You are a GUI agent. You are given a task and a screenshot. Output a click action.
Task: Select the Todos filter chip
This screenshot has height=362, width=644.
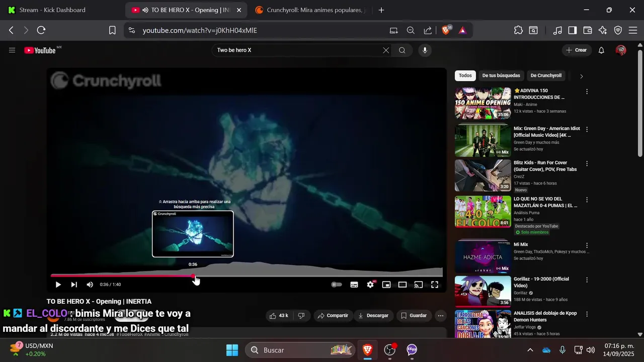pyautogui.click(x=465, y=75)
